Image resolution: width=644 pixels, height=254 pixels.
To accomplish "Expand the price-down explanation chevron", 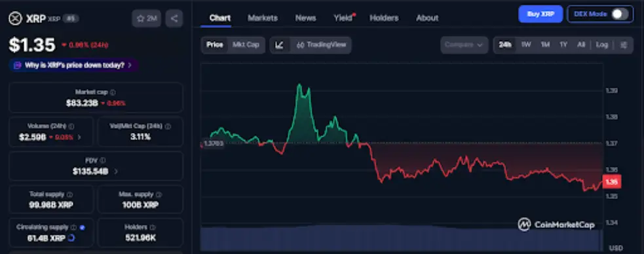I will [x=130, y=65].
